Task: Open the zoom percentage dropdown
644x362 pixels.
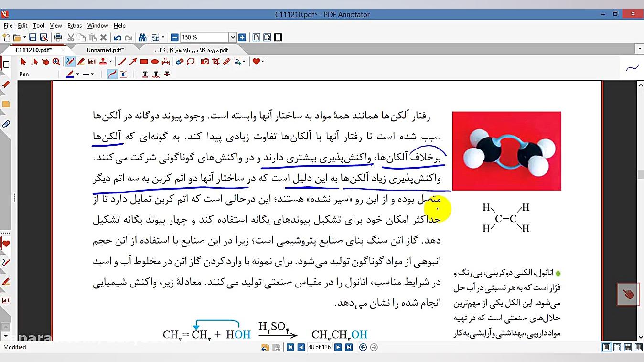Action: [233, 37]
